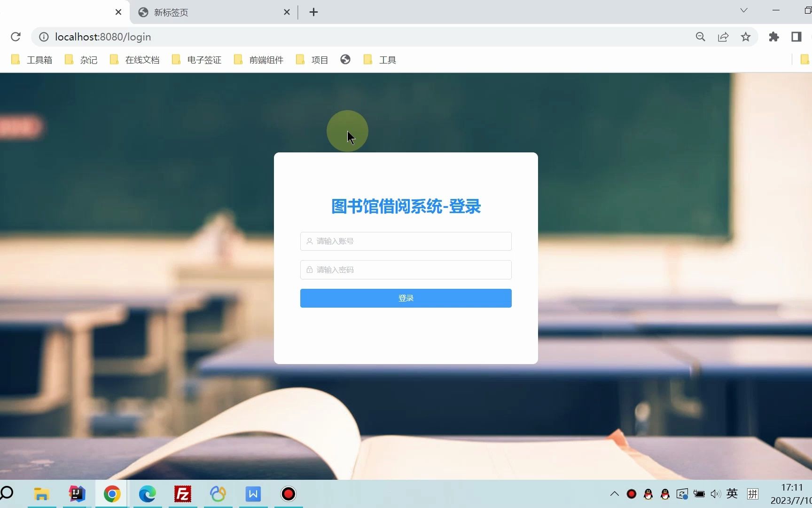Toggle the 拼 pinyin input indicator
Image resolution: width=812 pixels, height=508 pixels.
[x=752, y=494]
